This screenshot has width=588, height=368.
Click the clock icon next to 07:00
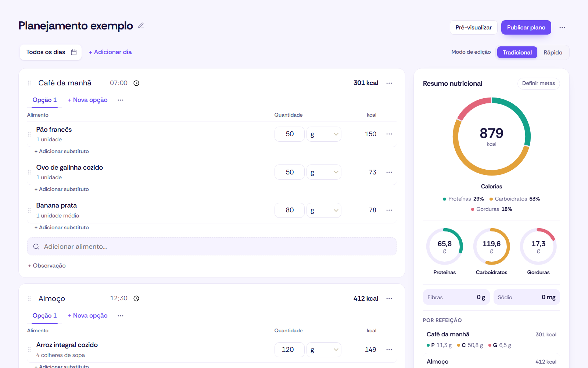[136, 83]
